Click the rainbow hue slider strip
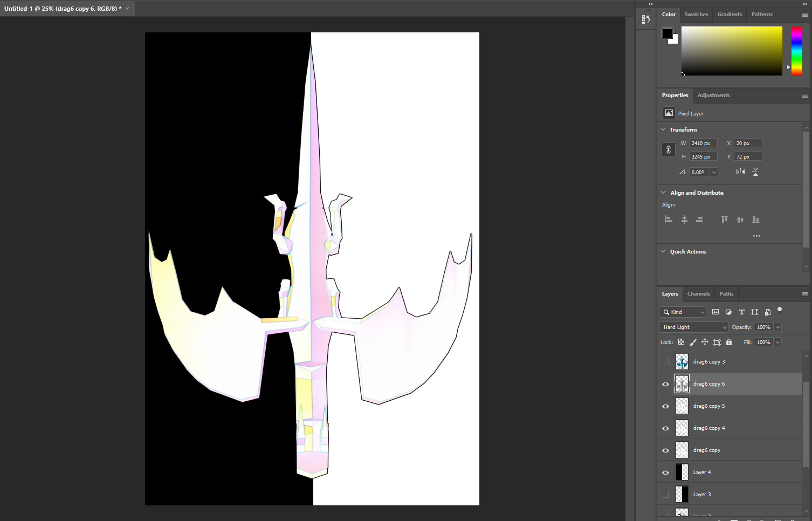 coord(796,51)
